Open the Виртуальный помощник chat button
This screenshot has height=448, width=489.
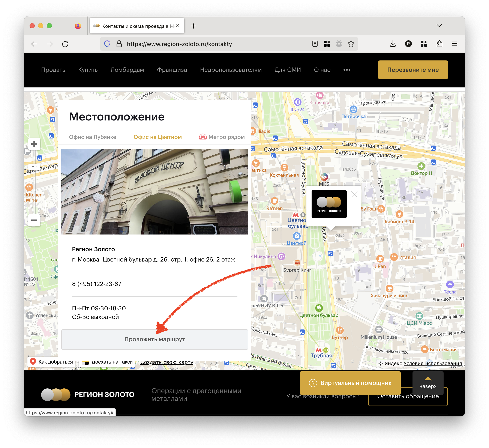[350, 383]
